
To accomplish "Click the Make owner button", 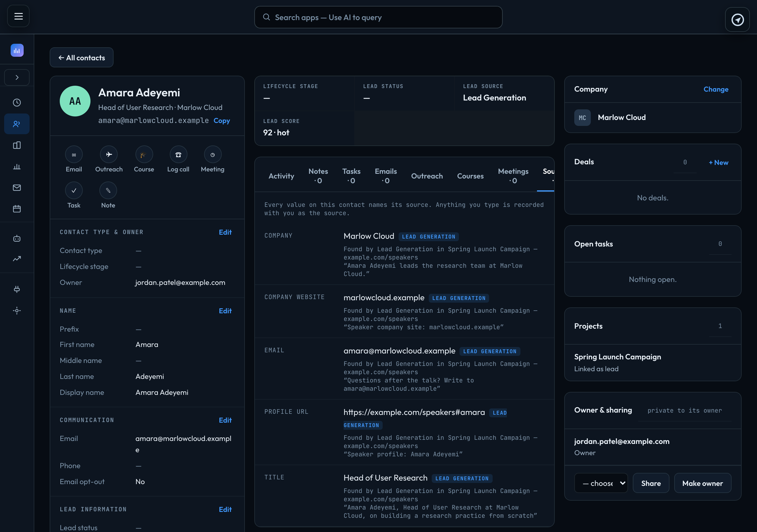I will click(703, 483).
